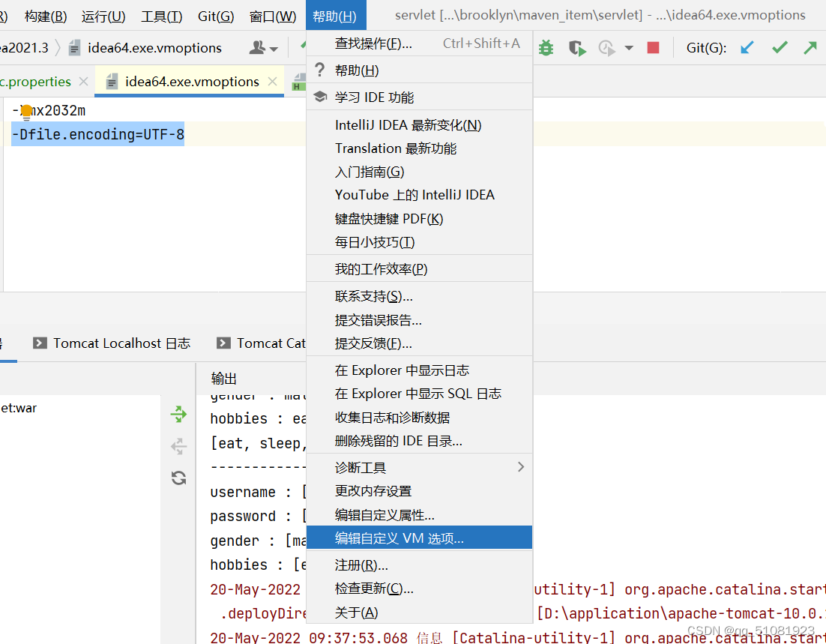The image size is (826, 644).
Task: Select 提交反馈(F)... menu item
Action: pos(419,343)
